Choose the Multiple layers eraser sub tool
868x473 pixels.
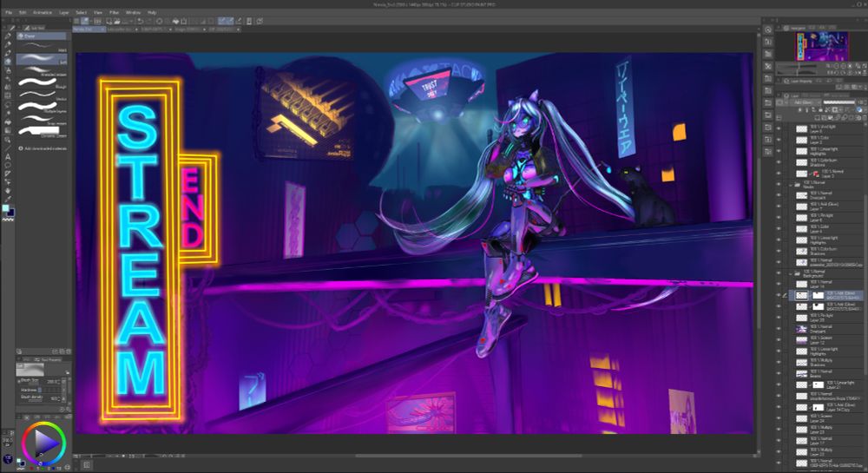pos(42,107)
